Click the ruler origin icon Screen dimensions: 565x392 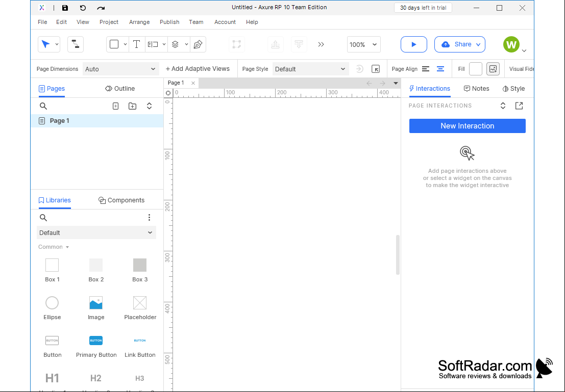(168, 93)
